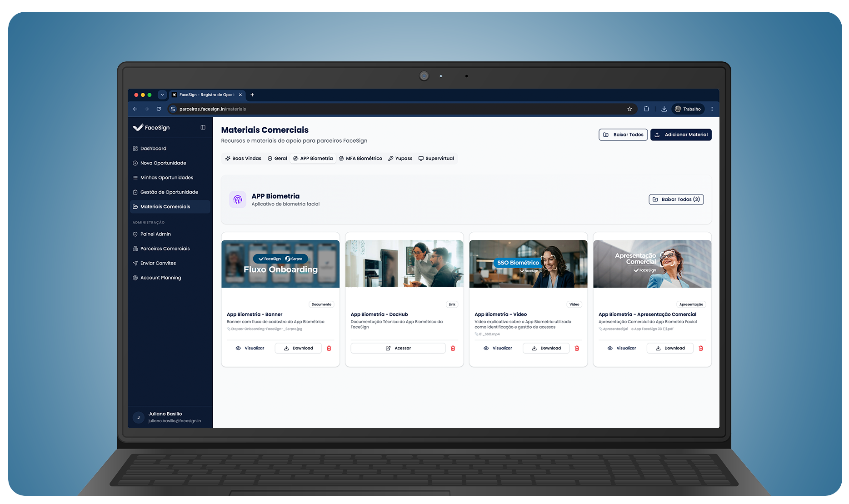
Task: Open the Supervirtual tab
Action: click(436, 159)
